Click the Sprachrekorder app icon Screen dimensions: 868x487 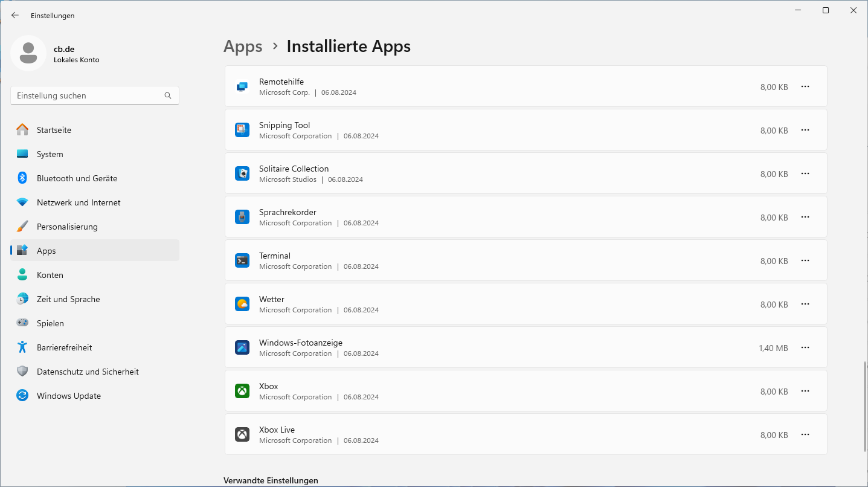click(242, 217)
